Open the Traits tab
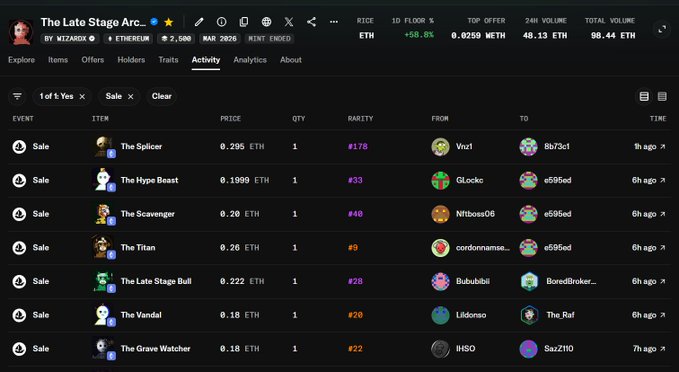The image size is (679, 372). coord(168,60)
